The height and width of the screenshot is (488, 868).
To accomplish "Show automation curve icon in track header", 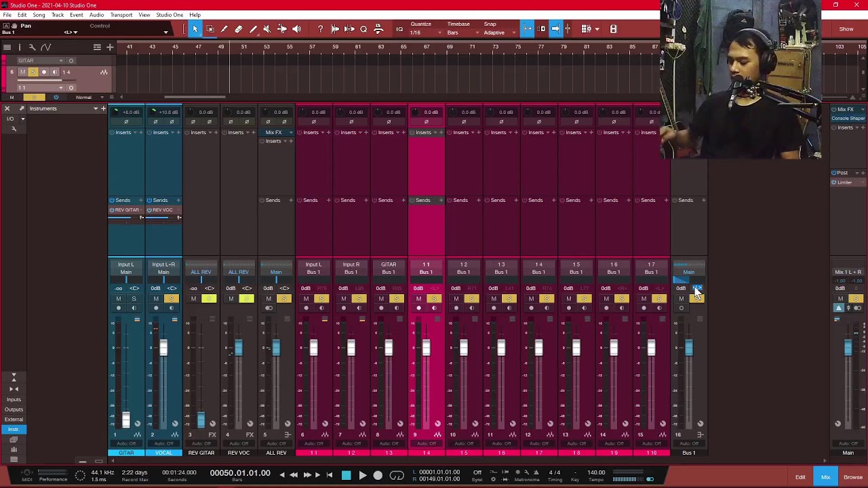I will click(45, 47).
